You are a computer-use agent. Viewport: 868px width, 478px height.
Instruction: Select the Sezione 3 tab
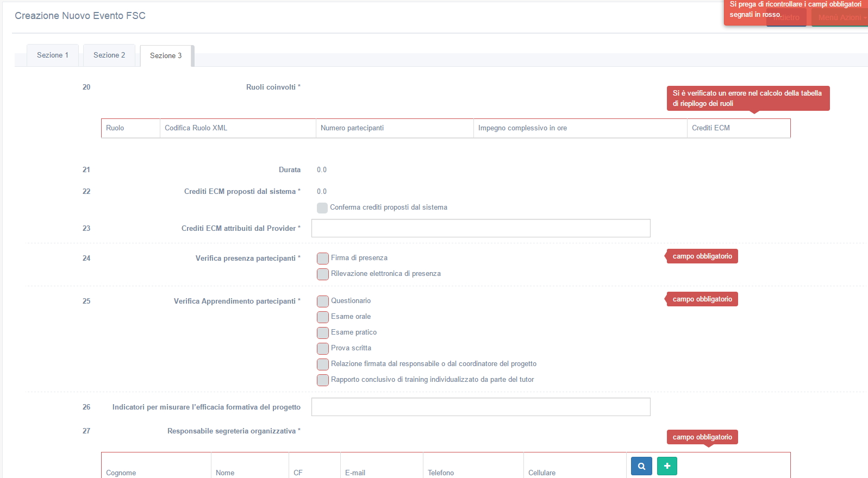[x=166, y=56]
